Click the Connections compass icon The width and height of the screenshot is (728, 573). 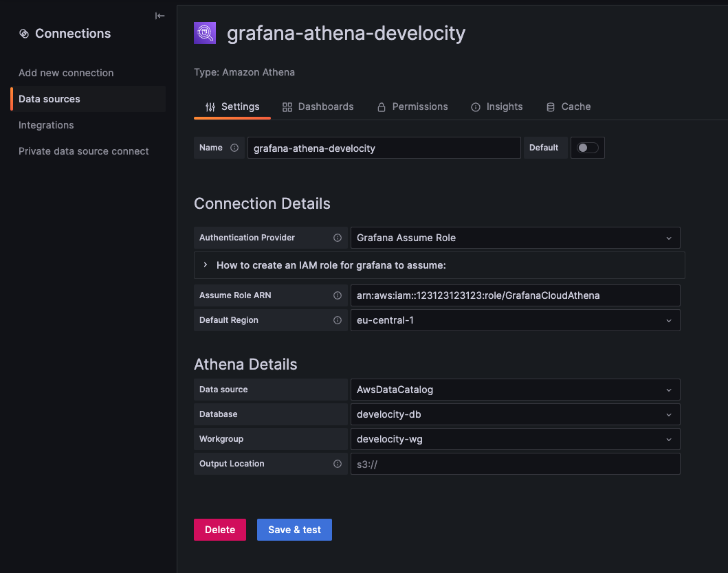pyautogui.click(x=25, y=33)
